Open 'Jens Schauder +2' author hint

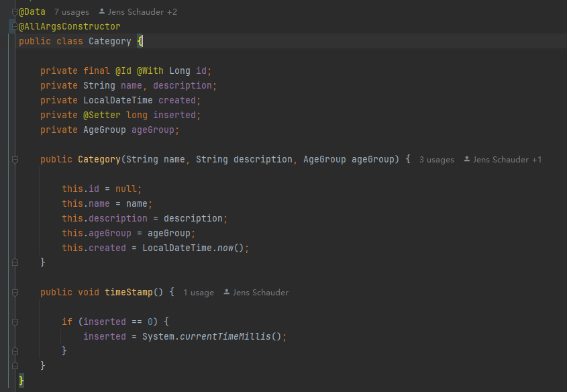[x=142, y=12]
